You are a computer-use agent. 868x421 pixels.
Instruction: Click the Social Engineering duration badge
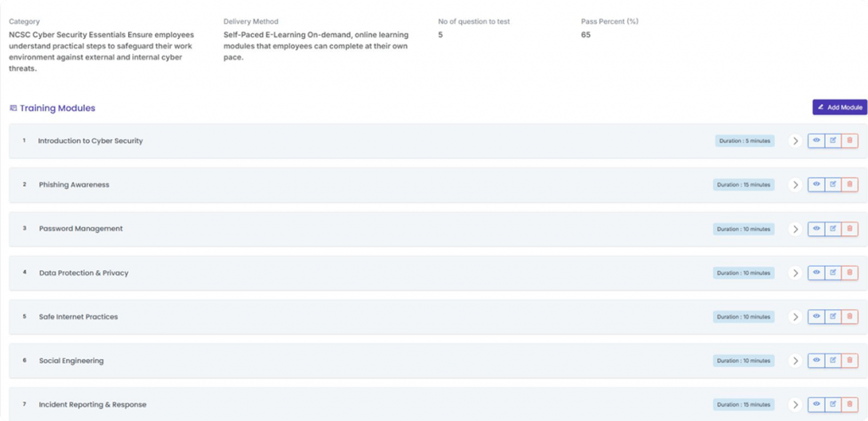[x=743, y=361]
